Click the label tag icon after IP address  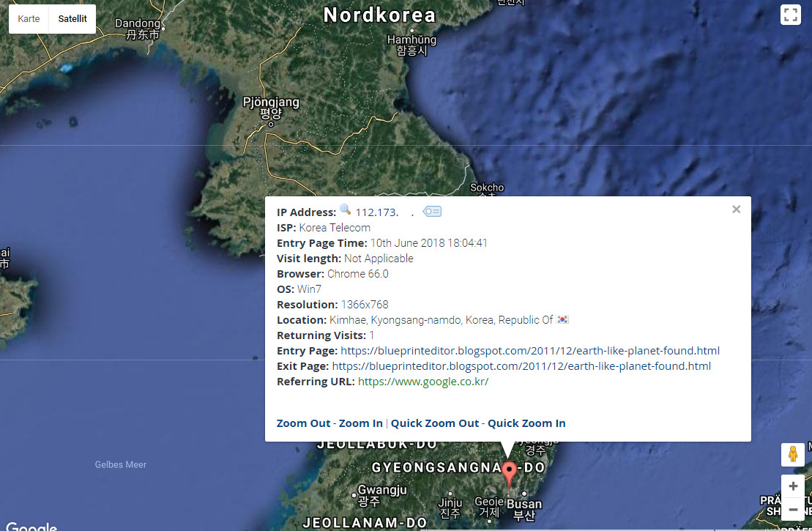432,212
